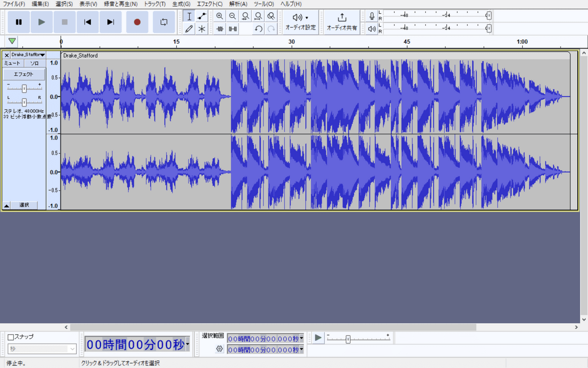Viewport: 588px width, 368px height.
Task: Open the Drake_Stafford track name dropdown
Action: coord(28,55)
